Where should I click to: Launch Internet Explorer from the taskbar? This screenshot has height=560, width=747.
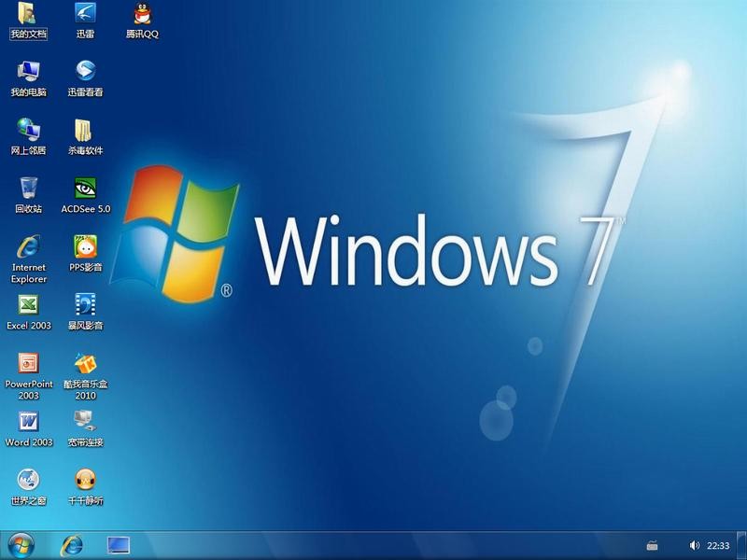pyautogui.click(x=72, y=545)
